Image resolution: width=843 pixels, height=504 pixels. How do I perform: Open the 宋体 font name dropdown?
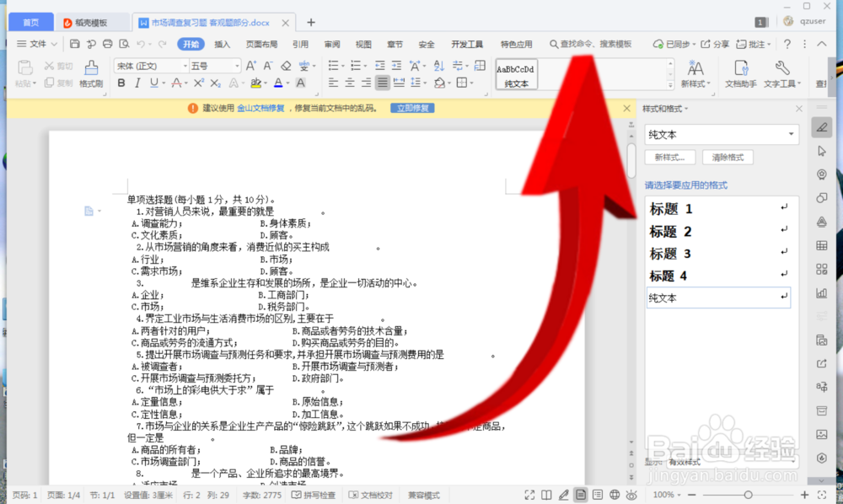point(185,67)
